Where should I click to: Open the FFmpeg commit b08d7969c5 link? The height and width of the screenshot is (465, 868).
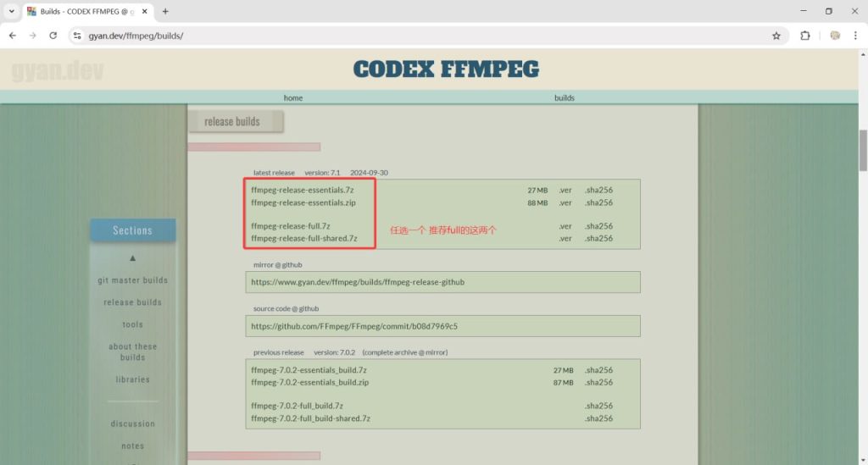click(x=354, y=326)
